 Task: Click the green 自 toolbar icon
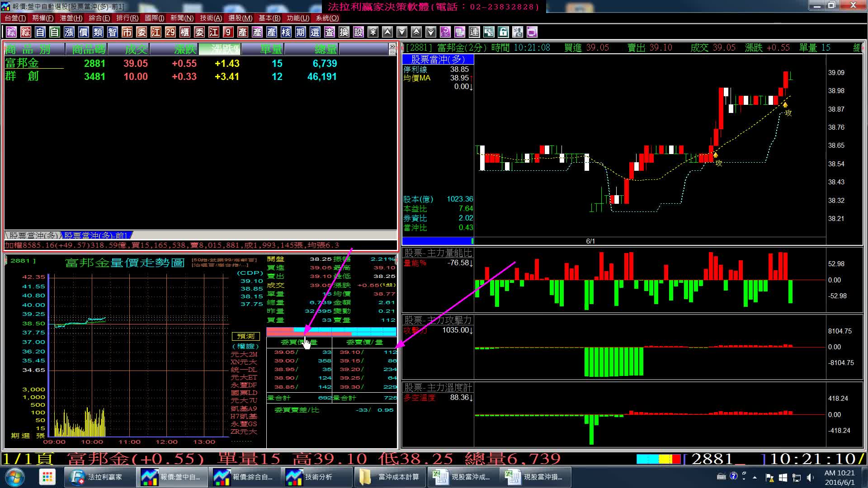55,32
